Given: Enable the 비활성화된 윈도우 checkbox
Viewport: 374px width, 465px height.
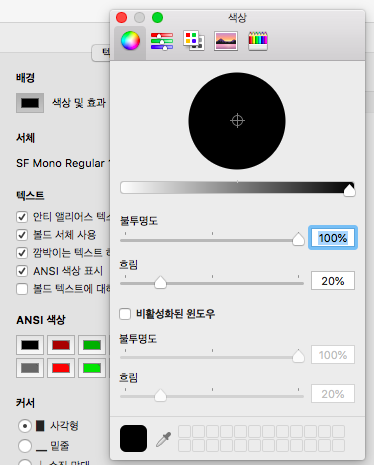Looking at the screenshot, I should tap(125, 314).
